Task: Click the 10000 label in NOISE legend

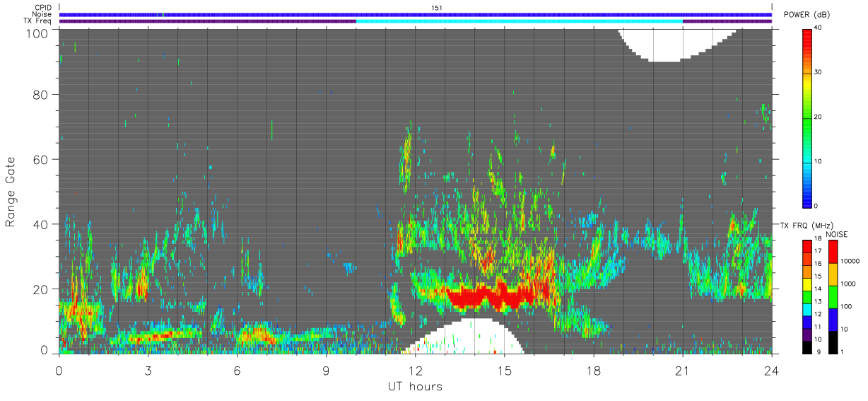Action: click(x=850, y=262)
